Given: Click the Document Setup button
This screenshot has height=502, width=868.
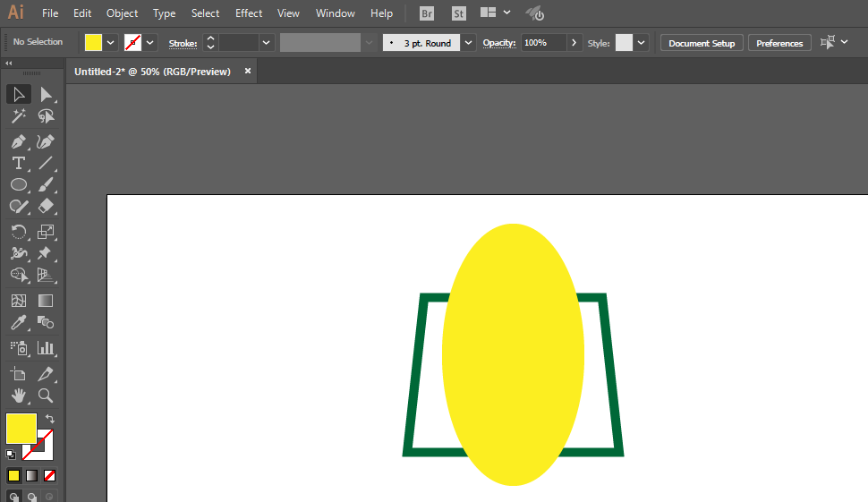Looking at the screenshot, I should pos(702,43).
